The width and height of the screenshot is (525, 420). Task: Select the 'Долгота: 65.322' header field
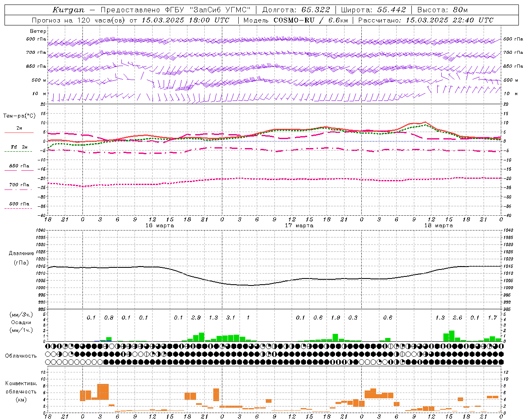[x=296, y=10]
